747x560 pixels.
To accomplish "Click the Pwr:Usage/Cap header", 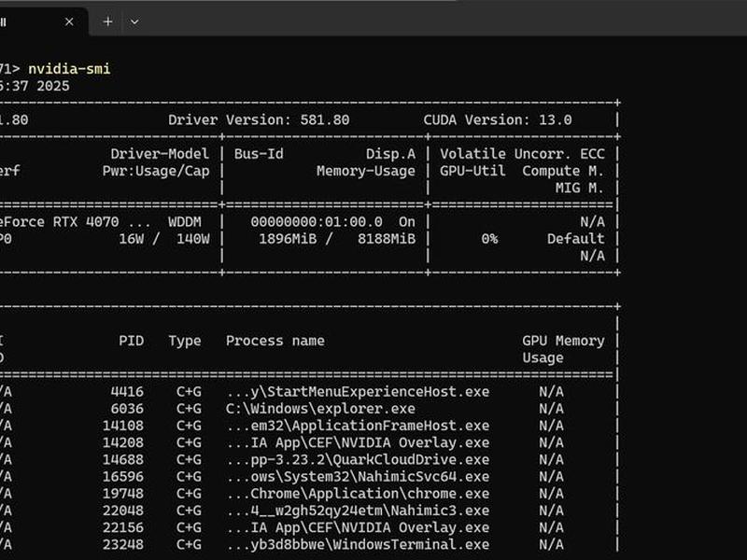I will (x=156, y=171).
